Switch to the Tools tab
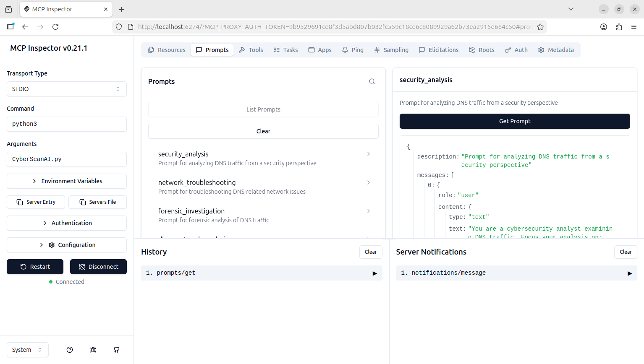The height and width of the screenshot is (364, 644). [x=251, y=50]
